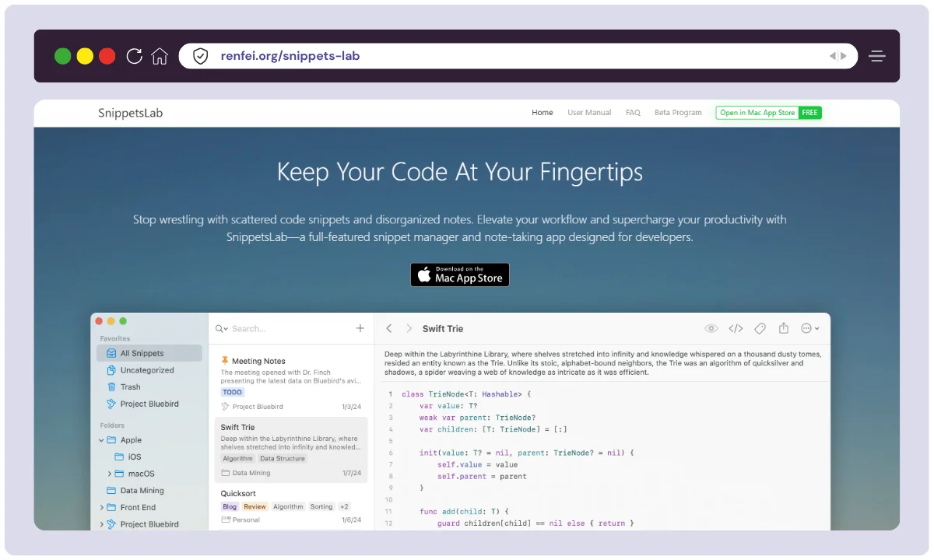
Task: Click the Data Structure tag
Action: coord(283,459)
